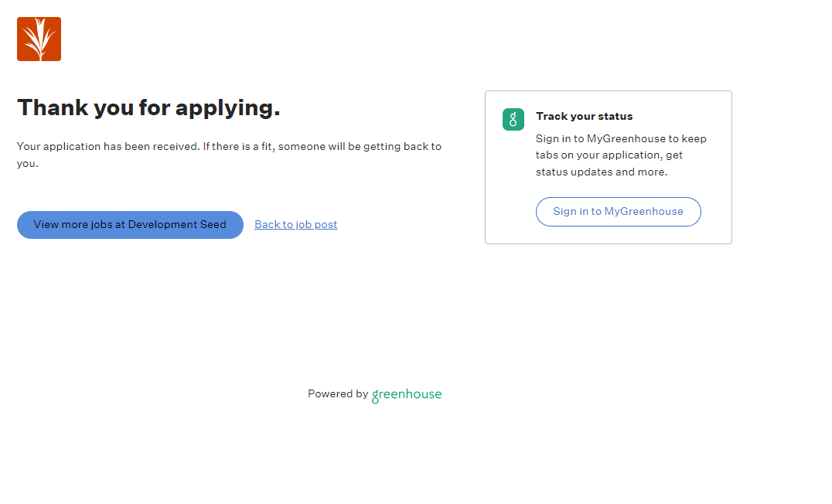The width and height of the screenshot is (832, 504).
Task: Open the greenhouse logo in footer
Action: (407, 394)
